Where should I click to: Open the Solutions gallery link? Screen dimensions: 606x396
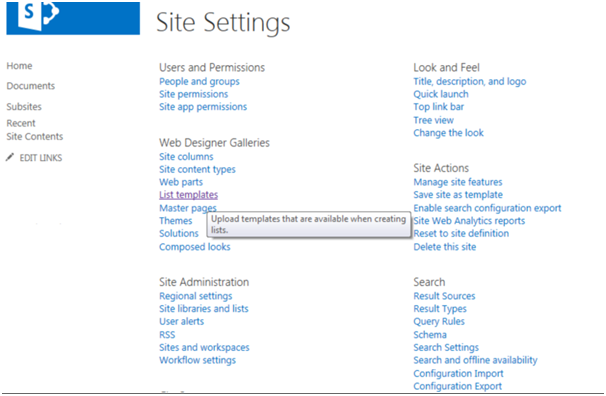[x=179, y=233]
